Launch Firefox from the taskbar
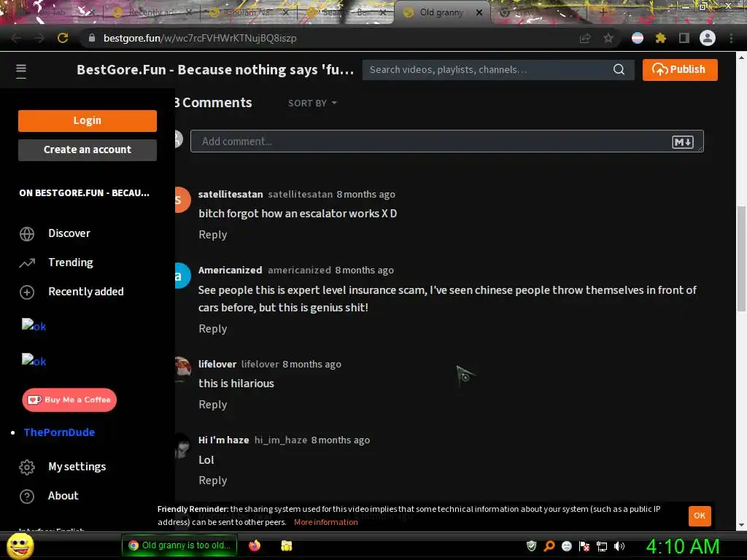 click(255, 545)
